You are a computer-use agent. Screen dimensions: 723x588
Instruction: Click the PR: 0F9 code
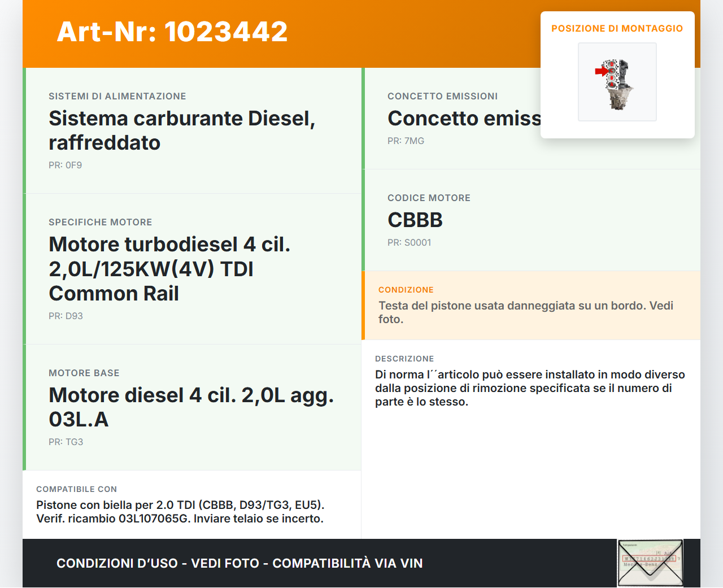tap(65, 165)
